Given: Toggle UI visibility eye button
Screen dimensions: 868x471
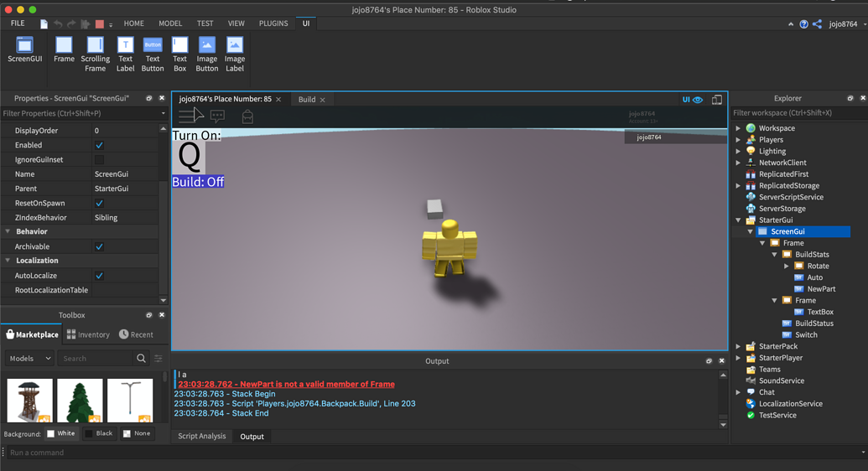Looking at the screenshot, I should point(693,100).
